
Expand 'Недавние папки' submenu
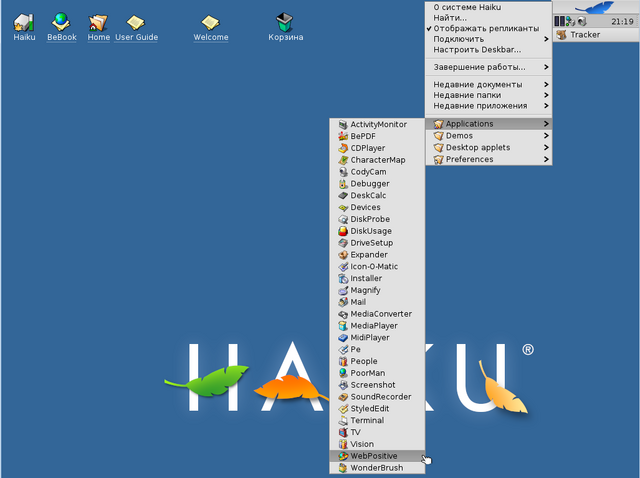[489, 95]
